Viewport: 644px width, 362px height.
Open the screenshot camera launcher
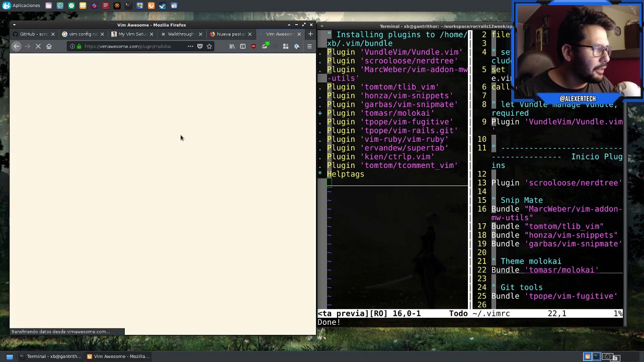(174, 6)
